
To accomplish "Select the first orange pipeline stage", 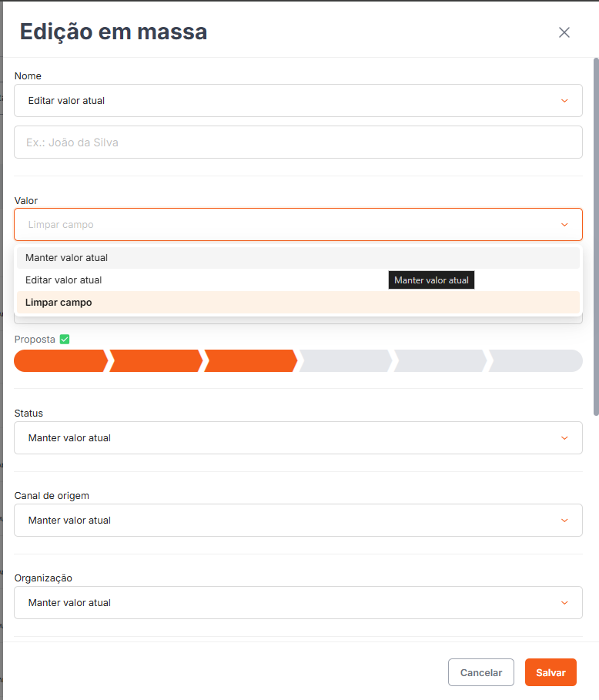I will coord(60,360).
